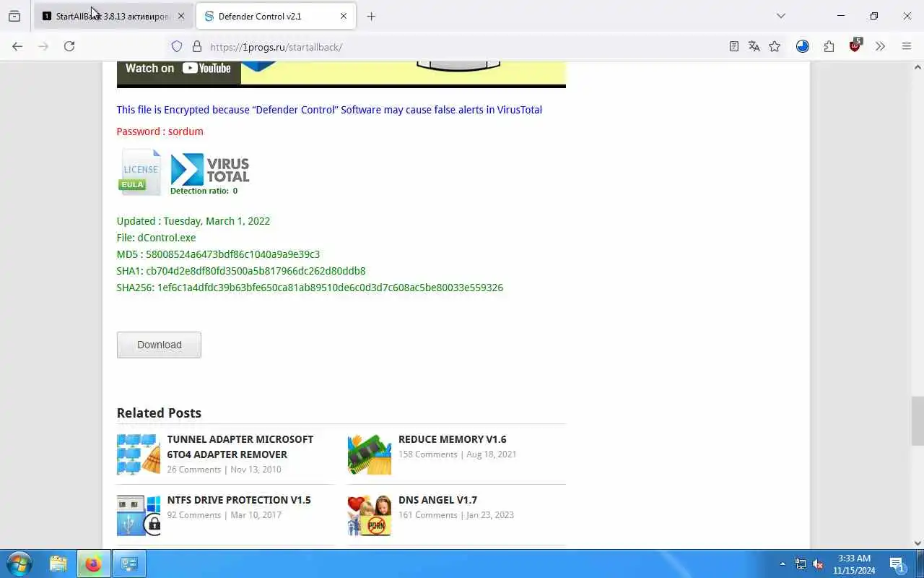Open the control panel taskbar app icon
Screen dimensions: 924x578
(x=130, y=564)
